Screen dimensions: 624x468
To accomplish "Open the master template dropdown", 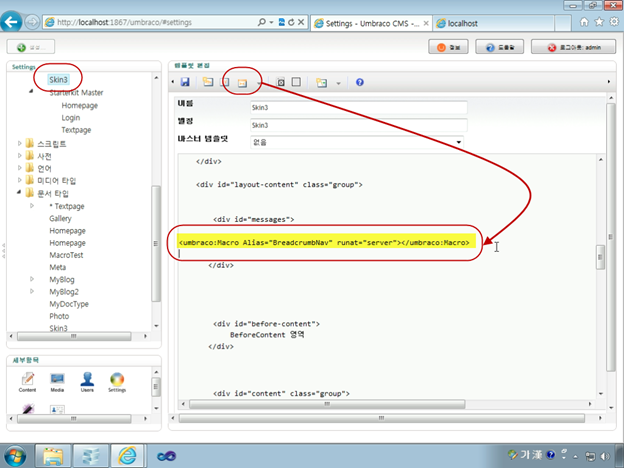I will [x=458, y=142].
